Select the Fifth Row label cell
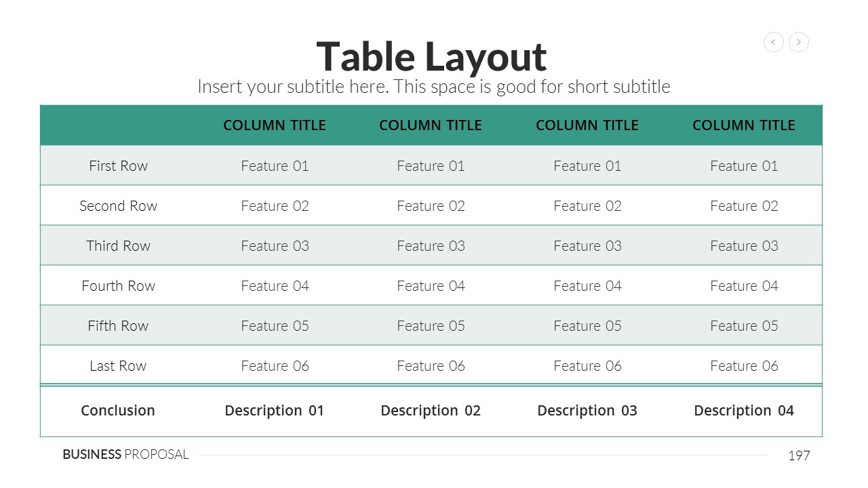The height and width of the screenshot is (488, 868). (118, 326)
